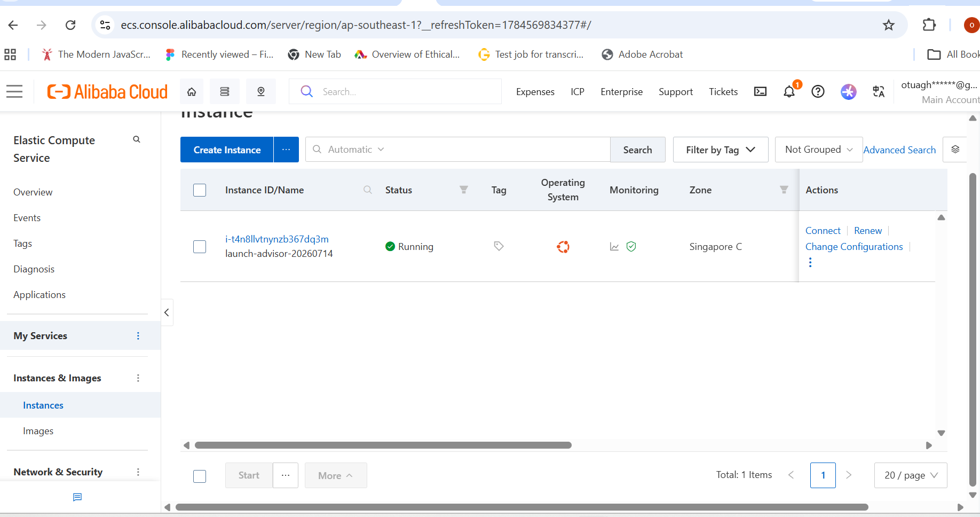The image size is (980, 517).
Task: Open Network & Security options dots
Action: [x=138, y=472]
